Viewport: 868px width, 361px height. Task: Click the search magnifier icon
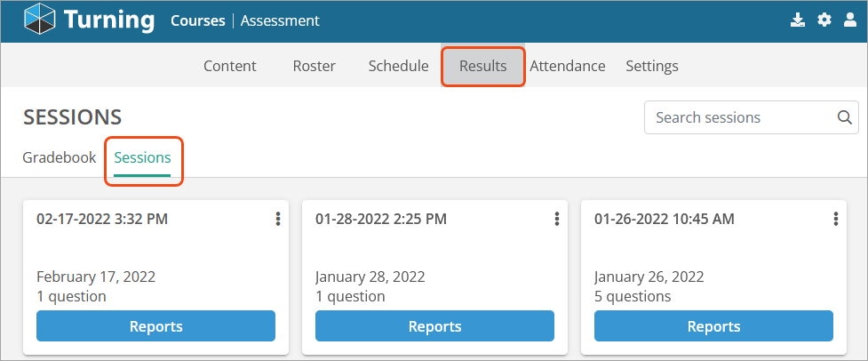pyautogui.click(x=844, y=117)
